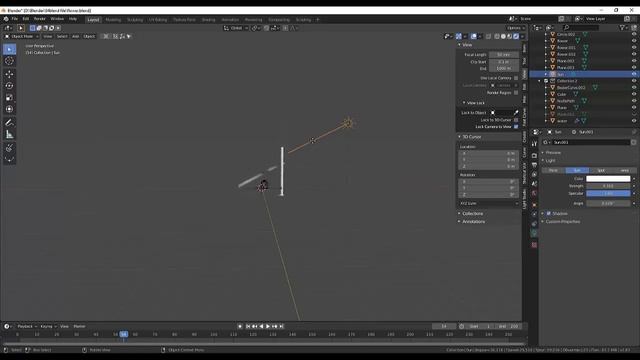Open the Object Mode dropdown
640x360 pixels.
pos(22,36)
